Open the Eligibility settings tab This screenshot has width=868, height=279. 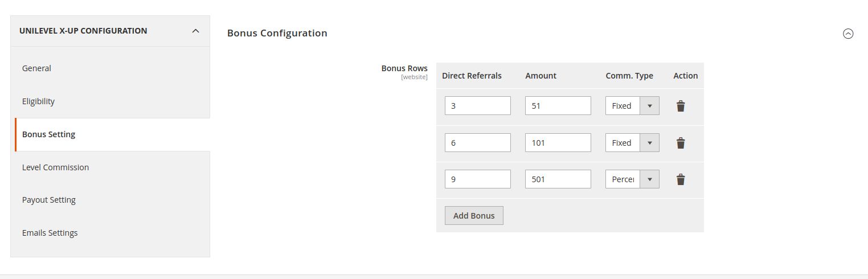pos(38,101)
